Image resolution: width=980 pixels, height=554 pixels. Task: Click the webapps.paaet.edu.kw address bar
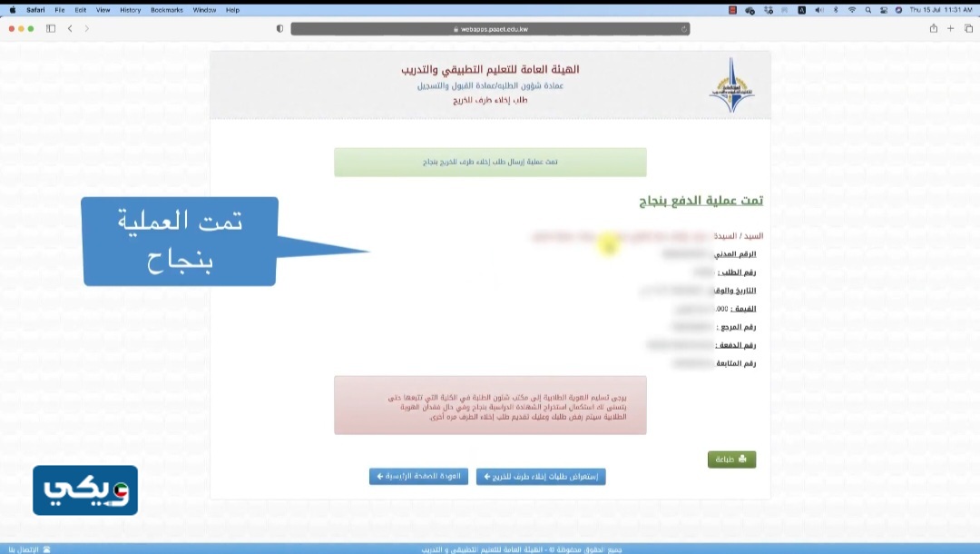[x=490, y=29]
